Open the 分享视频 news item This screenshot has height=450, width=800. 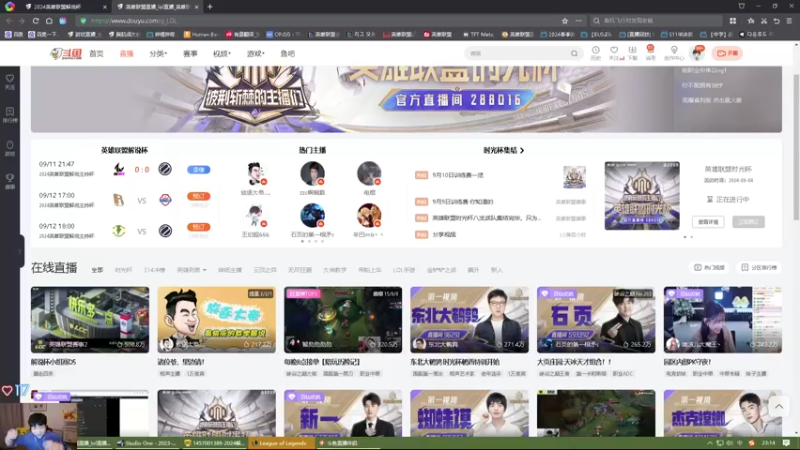[x=444, y=235]
